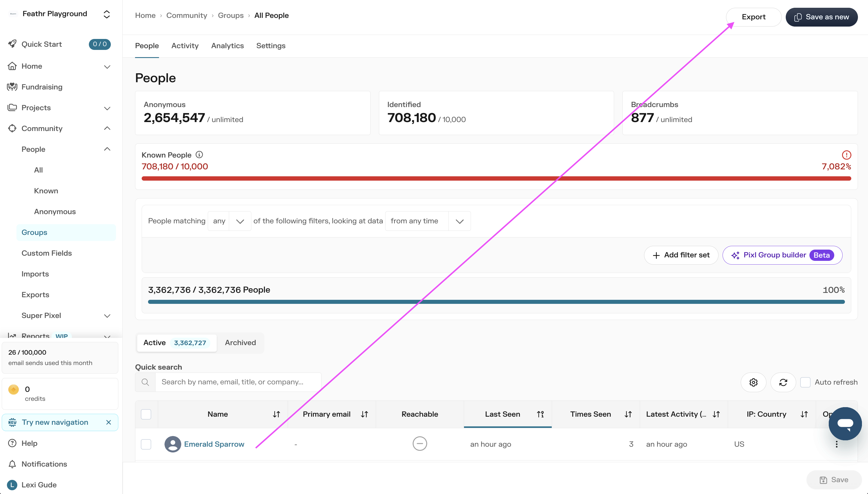Toggle select-all checkbox in table header
The image size is (868, 494).
point(146,414)
